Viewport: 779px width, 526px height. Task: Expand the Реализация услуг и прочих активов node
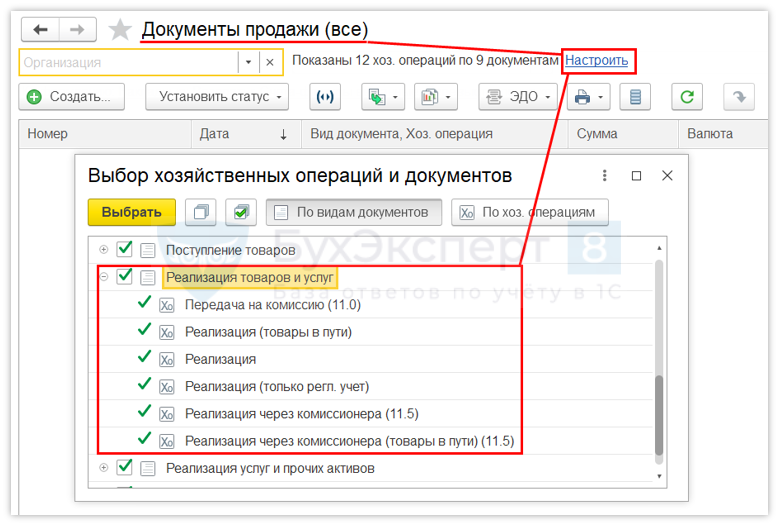click(103, 468)
